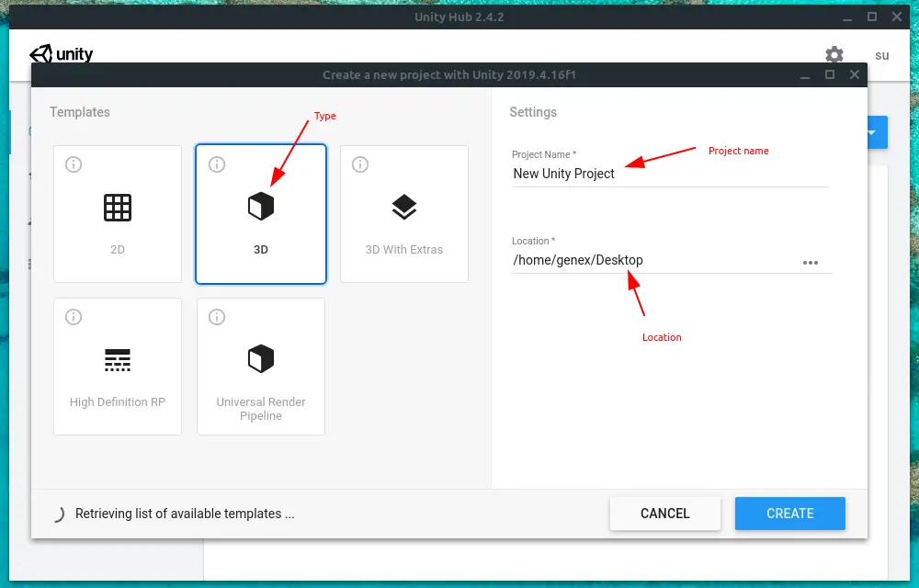Show info for 3D With Extras
919x588 pixels.
pyautogui.click(x=360, y=164)
